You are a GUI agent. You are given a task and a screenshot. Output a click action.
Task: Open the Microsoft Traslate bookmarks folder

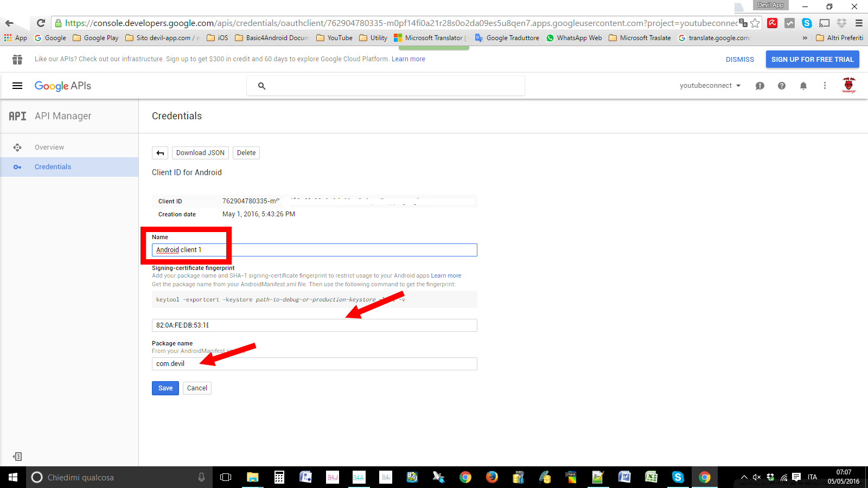click(640, 38)
